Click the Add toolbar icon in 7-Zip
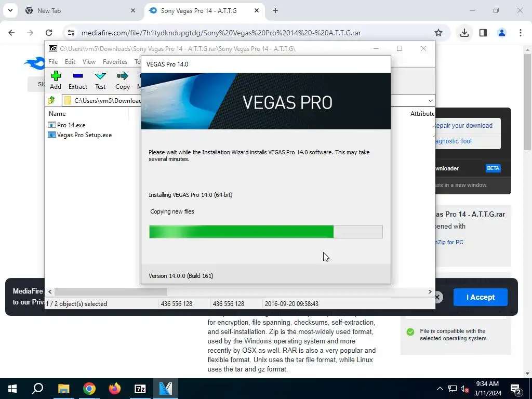Viewport: 532px width, 399px height. 56,80
